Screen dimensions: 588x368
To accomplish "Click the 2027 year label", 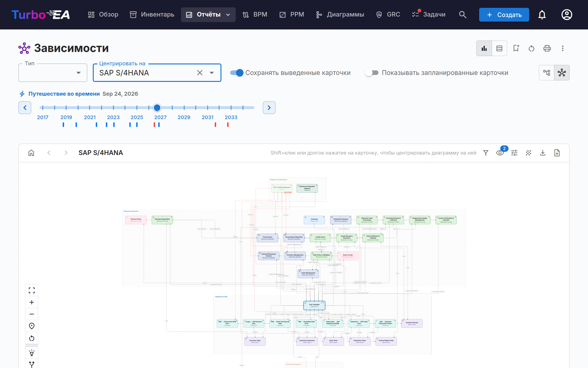I will [160, 117].
